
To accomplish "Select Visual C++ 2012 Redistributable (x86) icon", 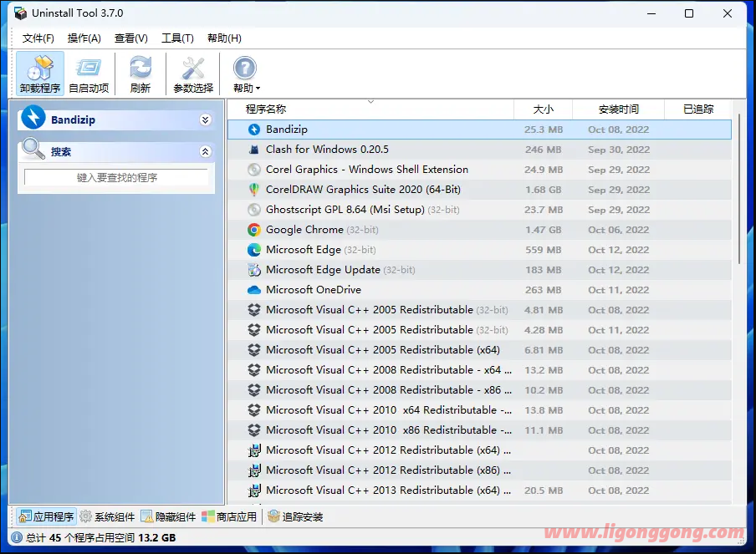I will [254, 470].
